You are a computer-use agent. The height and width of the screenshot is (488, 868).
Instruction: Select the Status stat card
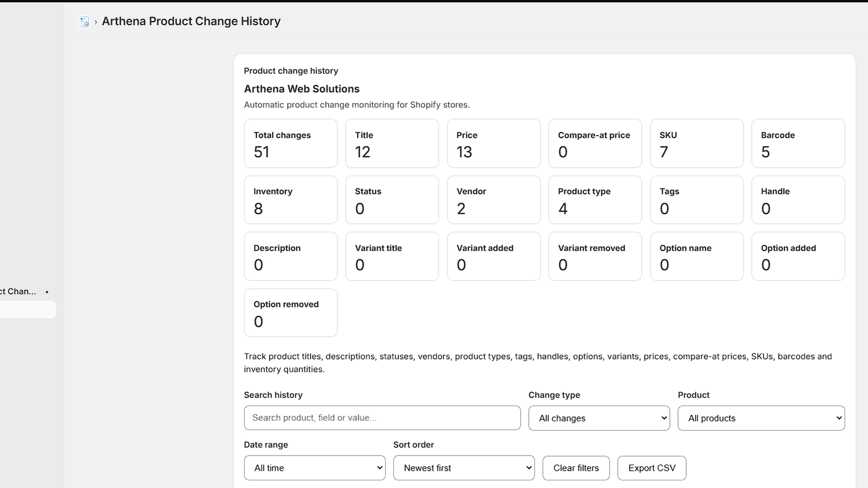[392, 200]
